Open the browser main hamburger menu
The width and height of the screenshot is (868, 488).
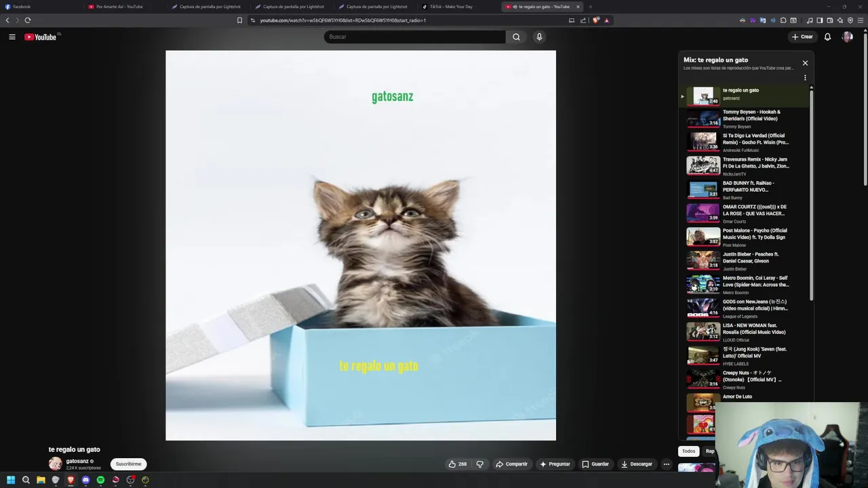coord(861,20)
